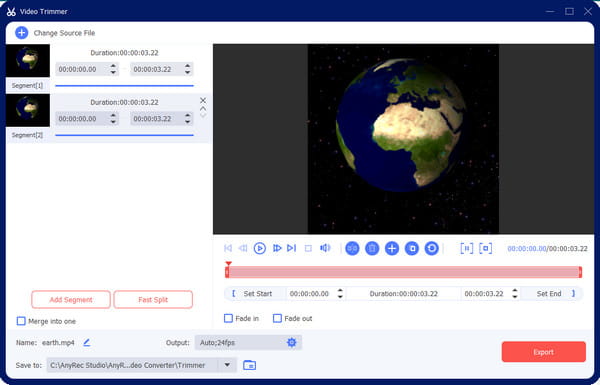Click the timeline's right end trim handle
This screenshot has width=600, height=385.
(580, 272)
